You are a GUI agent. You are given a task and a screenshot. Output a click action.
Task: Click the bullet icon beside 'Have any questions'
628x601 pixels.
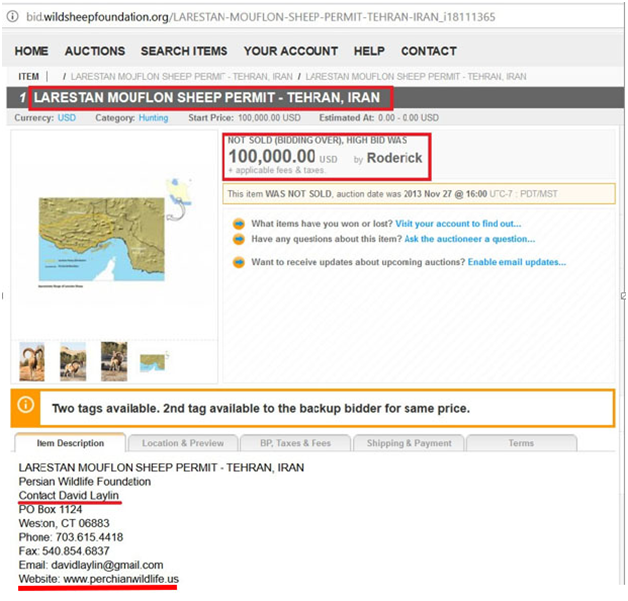[238, 240]
